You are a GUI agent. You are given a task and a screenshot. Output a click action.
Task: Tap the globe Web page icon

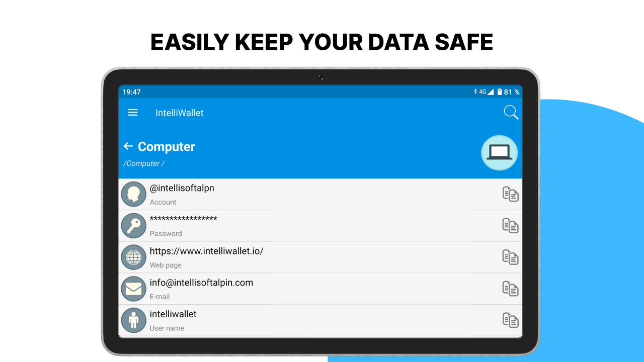point(133,257)
